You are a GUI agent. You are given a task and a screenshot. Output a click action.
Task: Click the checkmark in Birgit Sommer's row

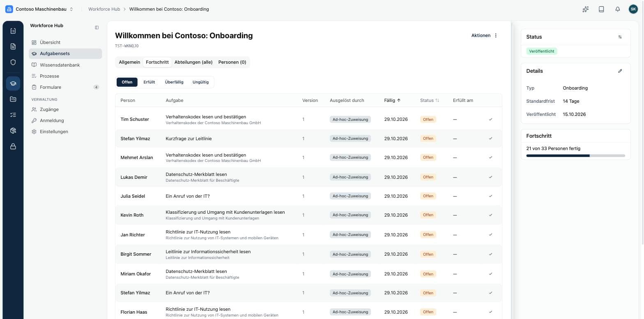point(490,254)
